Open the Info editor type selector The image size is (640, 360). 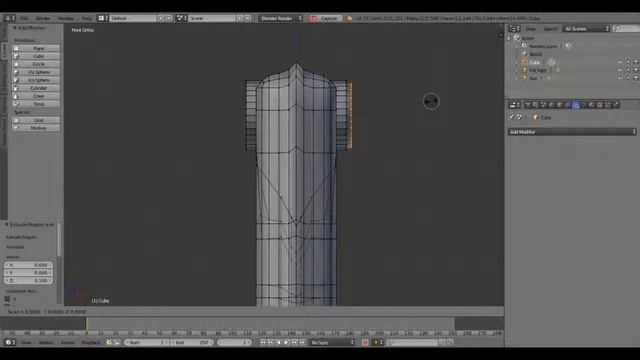pyautogui.click(x=9, y=18)
